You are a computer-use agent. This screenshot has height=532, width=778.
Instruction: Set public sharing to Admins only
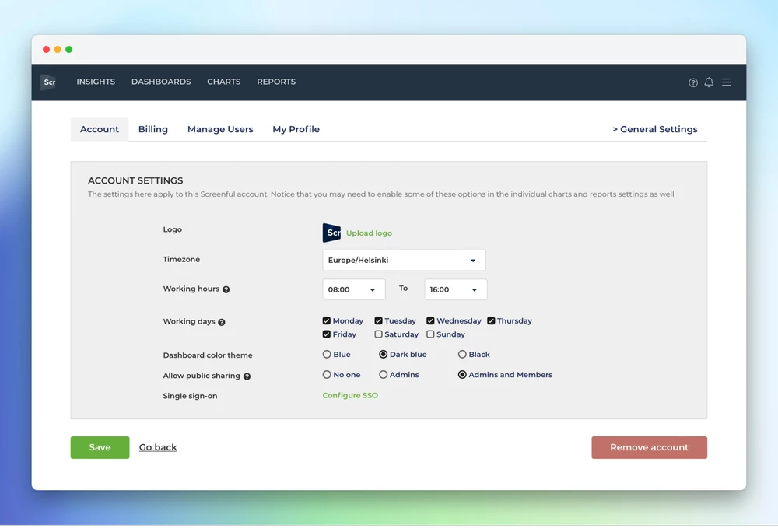pos(383,375)
